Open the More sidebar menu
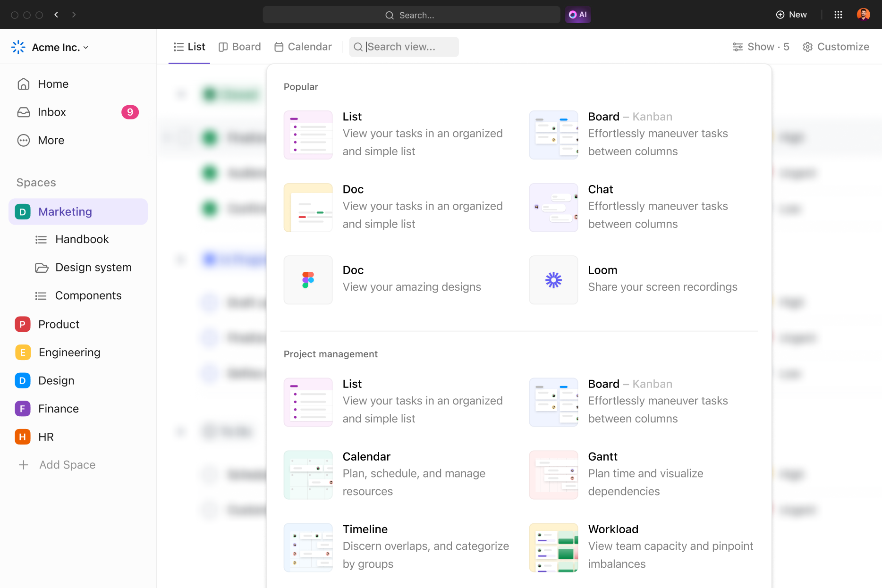The height and width of the screenshot is (588, 882). click(x=51, y=141)
